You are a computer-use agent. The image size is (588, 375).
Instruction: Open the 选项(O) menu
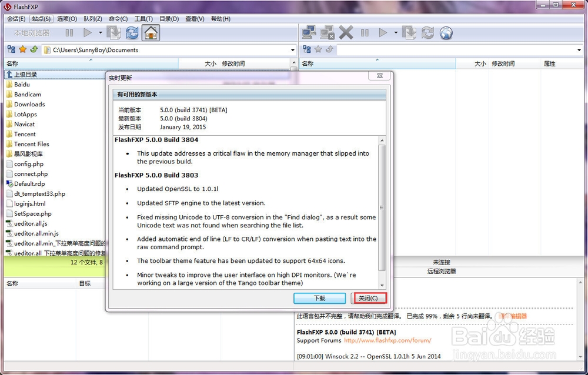67,19
